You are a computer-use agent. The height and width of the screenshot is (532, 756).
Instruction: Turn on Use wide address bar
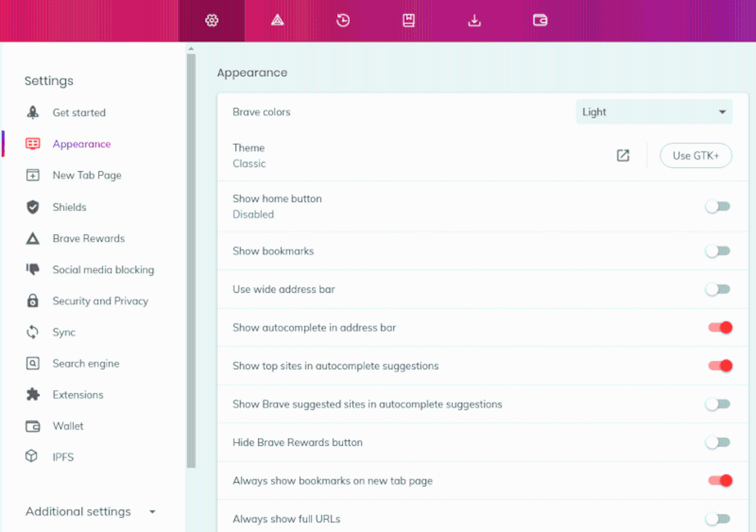coord(718,289)
